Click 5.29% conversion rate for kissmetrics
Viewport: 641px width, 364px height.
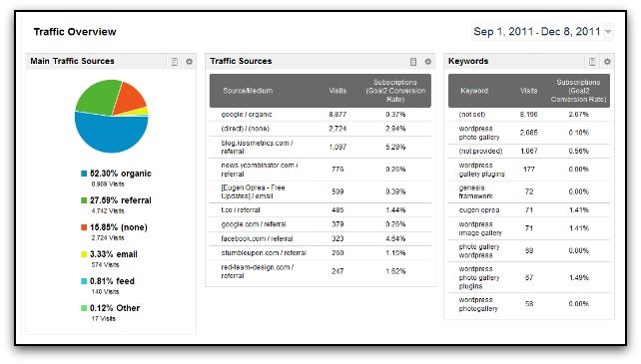tap(395, 147)
